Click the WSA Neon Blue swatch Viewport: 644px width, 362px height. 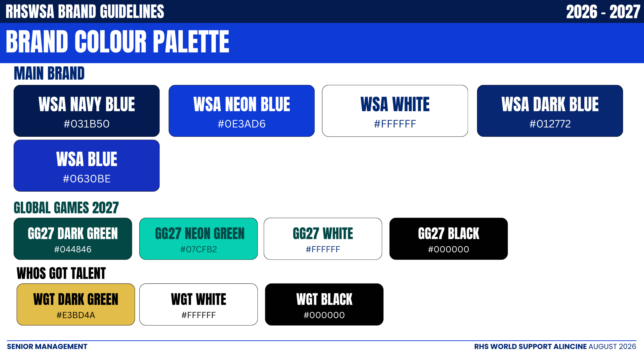pos(242,111)
